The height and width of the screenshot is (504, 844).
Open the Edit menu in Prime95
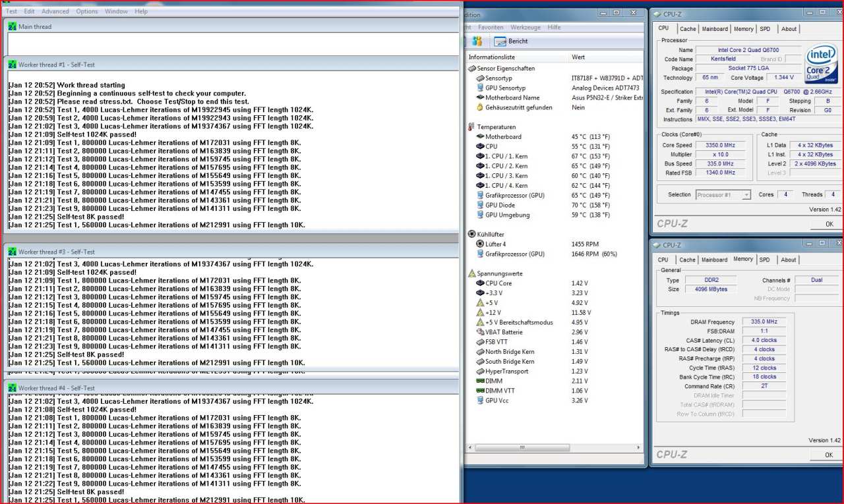pos(30,11)
